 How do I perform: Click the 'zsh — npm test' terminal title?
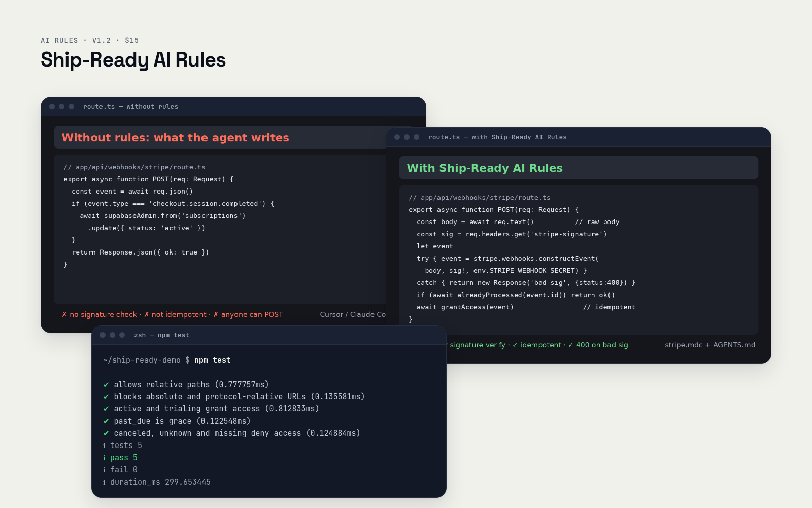coord(161,335)
